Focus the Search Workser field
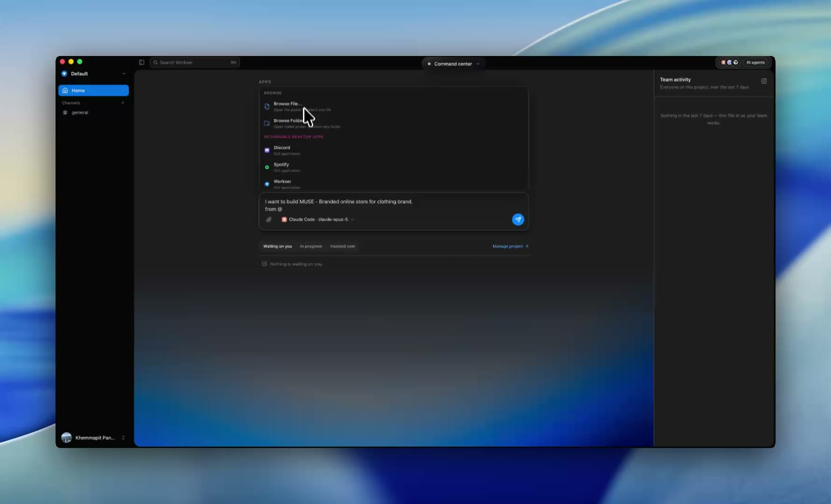Viewport: 831px width, 504px height. coord(195,62)
